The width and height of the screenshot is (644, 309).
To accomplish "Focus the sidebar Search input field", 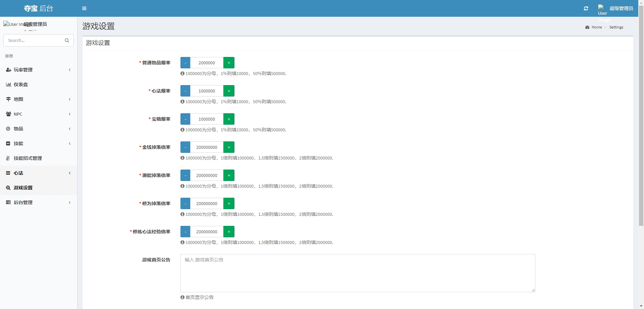I will point(34,40).
